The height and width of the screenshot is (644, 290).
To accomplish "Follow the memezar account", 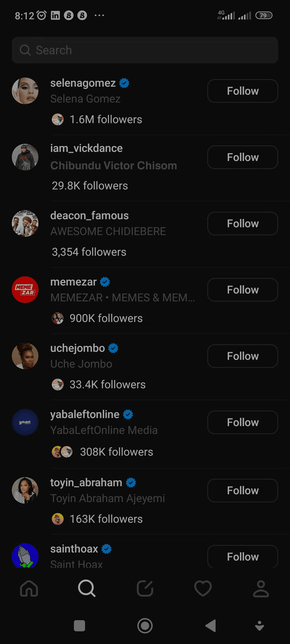I will coord(242,290).
